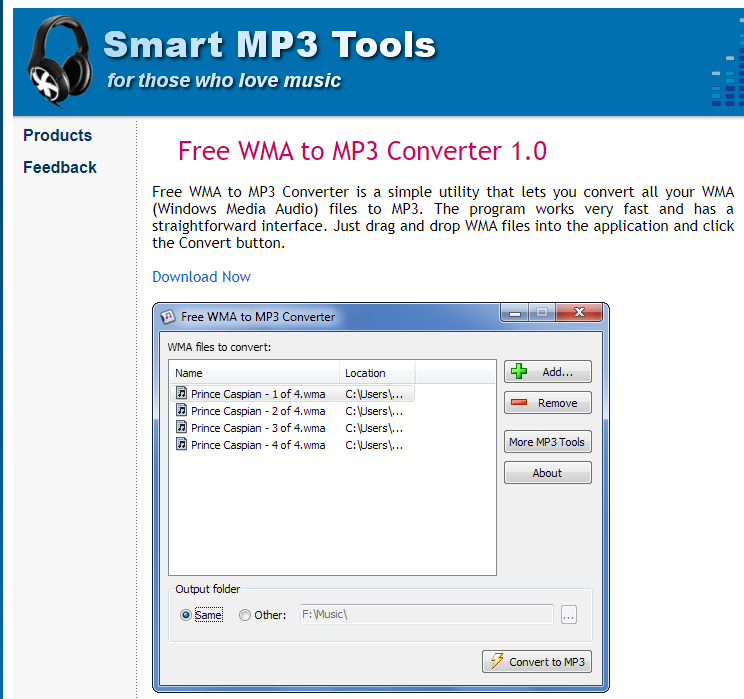Select row Prince Caspian - 2 of 4.wma
This screenshot has width=744, height=699.
pyautogui.click(x=292, y=411)
